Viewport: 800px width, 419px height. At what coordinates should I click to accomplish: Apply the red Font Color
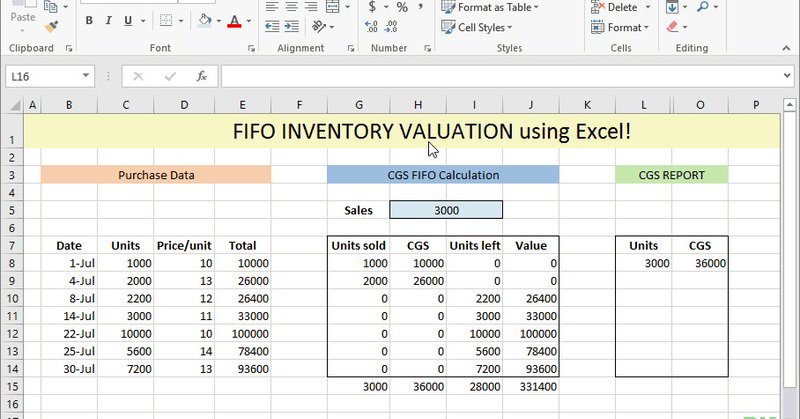(234, 21)
